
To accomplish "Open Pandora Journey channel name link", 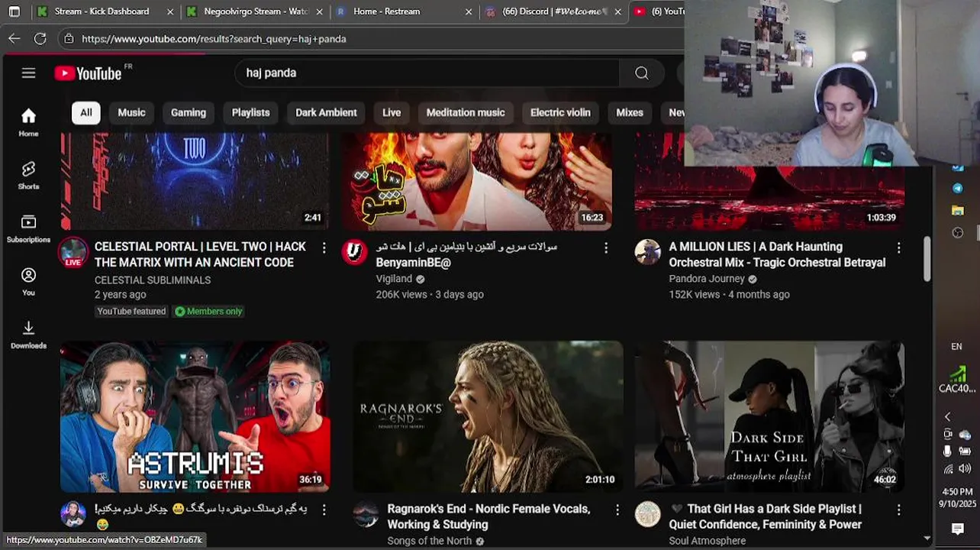I will tap(706, 279).
